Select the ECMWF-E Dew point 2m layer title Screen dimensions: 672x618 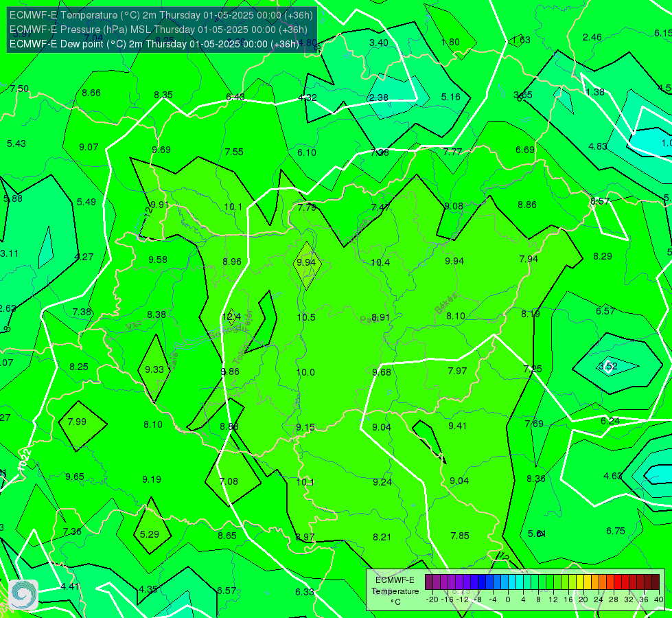click(154, 44)
